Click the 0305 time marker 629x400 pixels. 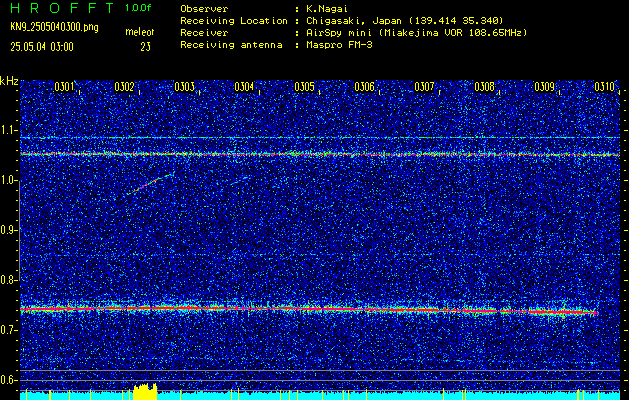(x=304, y=87)
